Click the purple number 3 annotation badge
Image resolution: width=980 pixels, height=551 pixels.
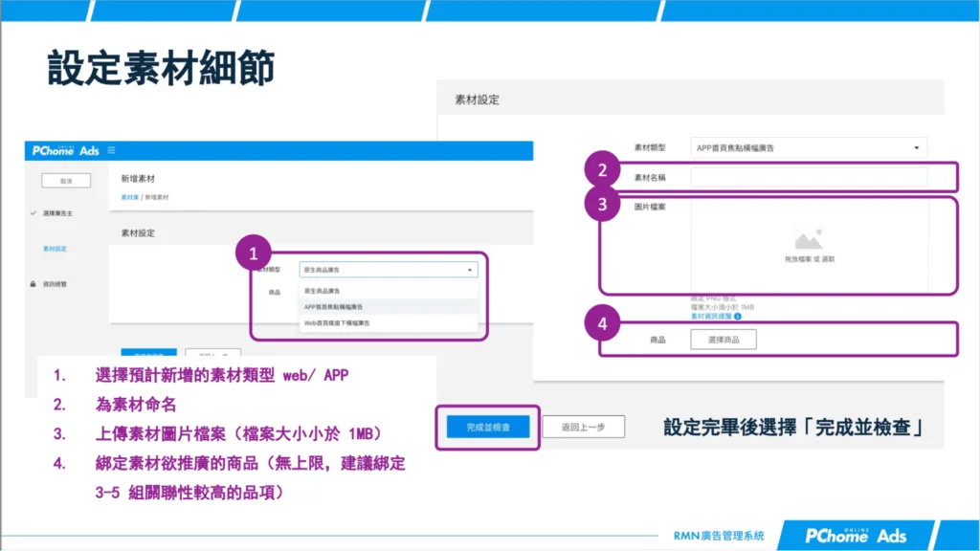click(x=601, y=205)
